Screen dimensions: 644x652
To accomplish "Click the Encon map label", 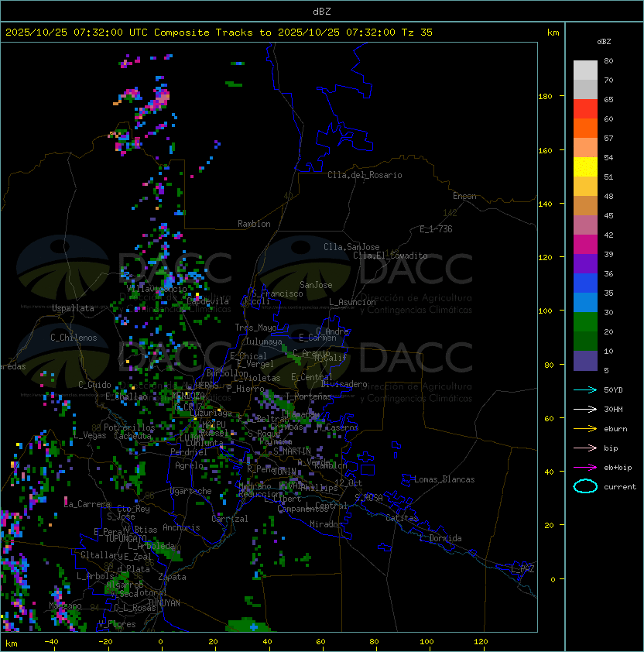I will pyautogui.click(x=464, y=196).
